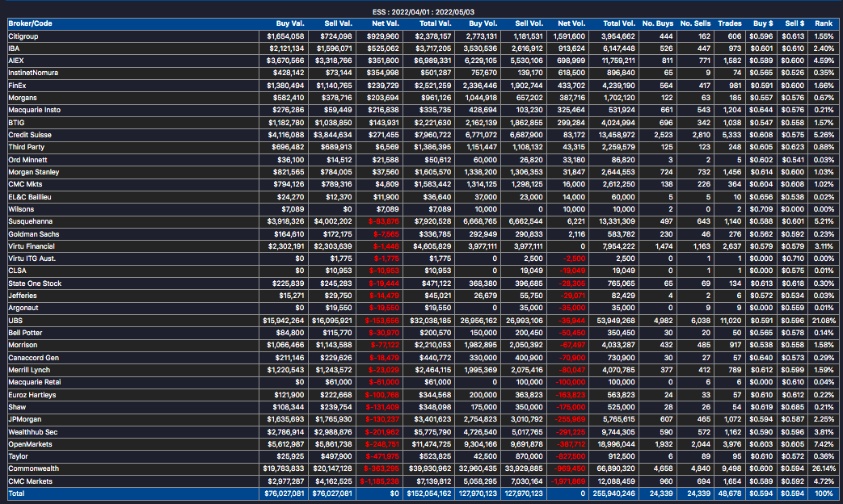Image resolution: width=843 pixels, height=504 pixels.
Task: Select the Sell Val. column header
Action: (x=338, y=23)
